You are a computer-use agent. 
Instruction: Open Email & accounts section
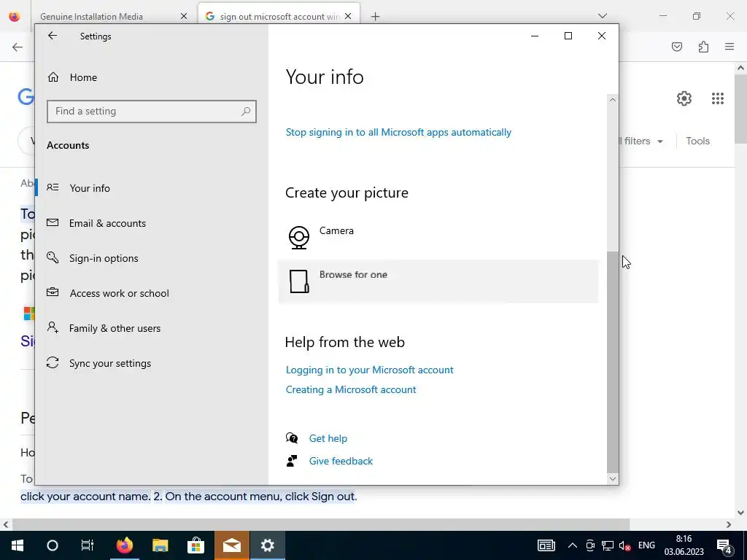point(152,223)
